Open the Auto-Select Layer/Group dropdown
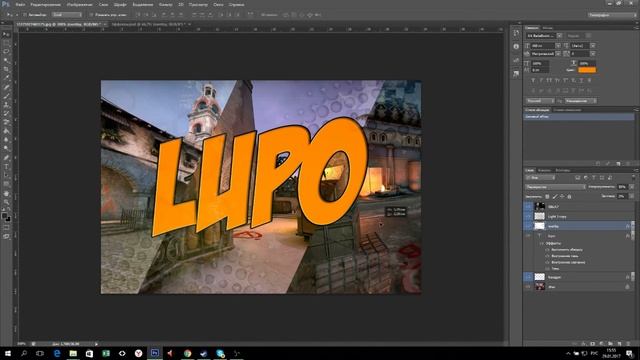This screenshot has width=640, height=360. [x=67, y=15]
